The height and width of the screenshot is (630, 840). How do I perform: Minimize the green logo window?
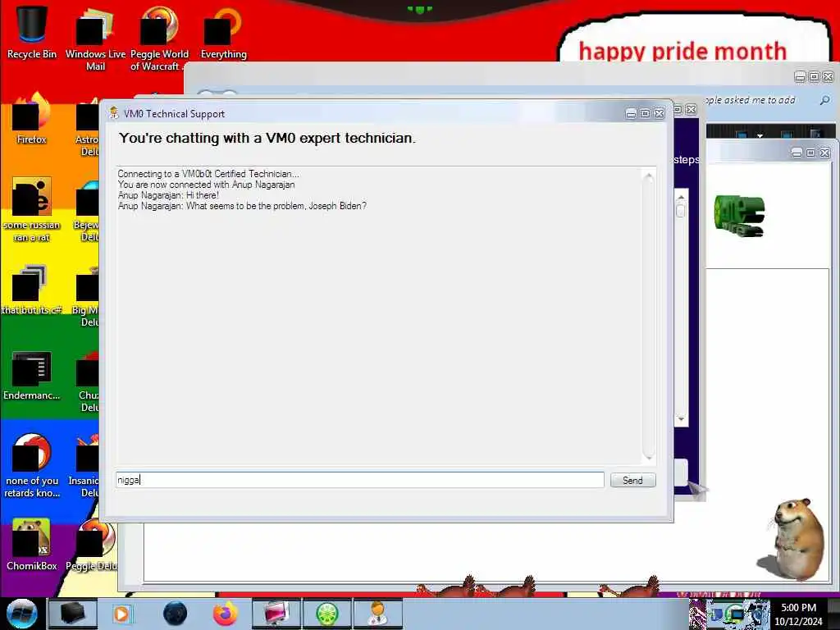point(797,153)
